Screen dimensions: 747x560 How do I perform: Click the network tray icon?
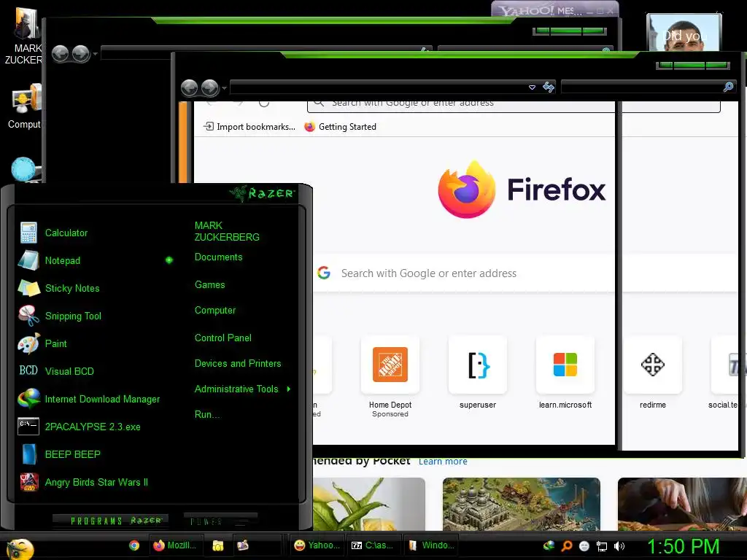pyautogui.click(x=602, y=547)
